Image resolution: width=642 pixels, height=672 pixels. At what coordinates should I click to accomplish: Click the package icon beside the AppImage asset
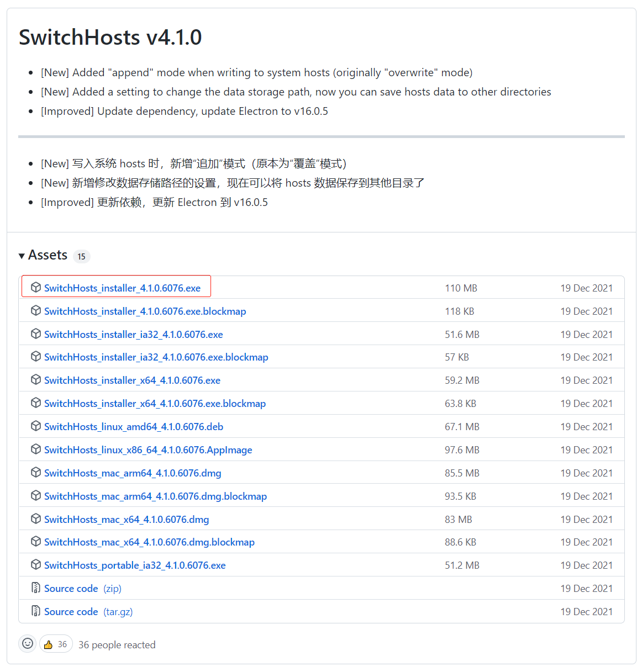(x=36, y=449)
